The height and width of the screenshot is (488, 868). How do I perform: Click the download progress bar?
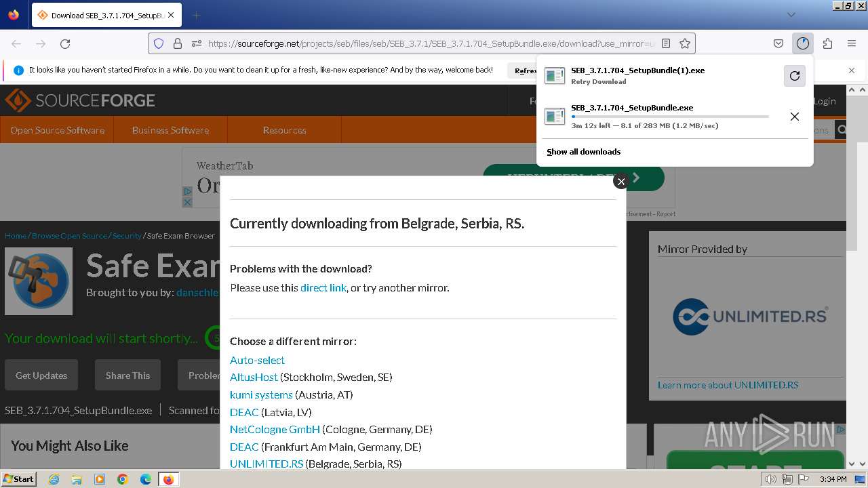point(670,117)
